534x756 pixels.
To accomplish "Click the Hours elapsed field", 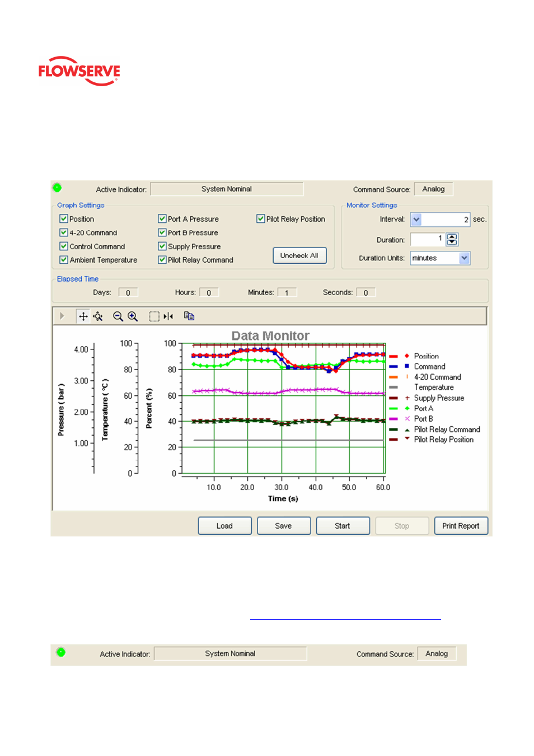I will [209, 292].
